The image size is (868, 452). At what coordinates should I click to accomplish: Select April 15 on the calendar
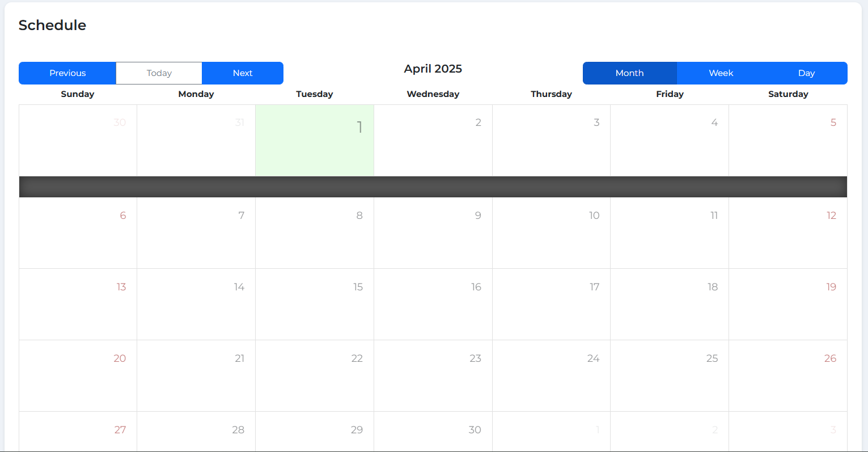click(x=315, y=304)
